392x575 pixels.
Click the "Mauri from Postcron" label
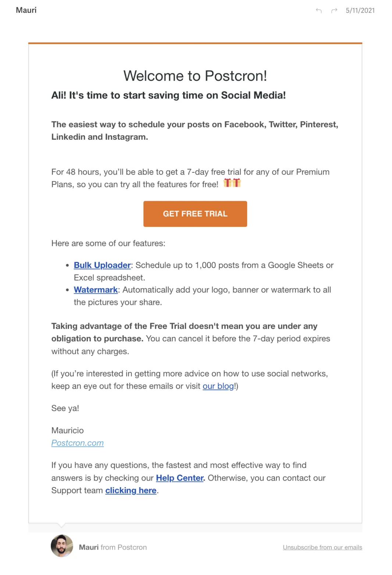(113, 547)
